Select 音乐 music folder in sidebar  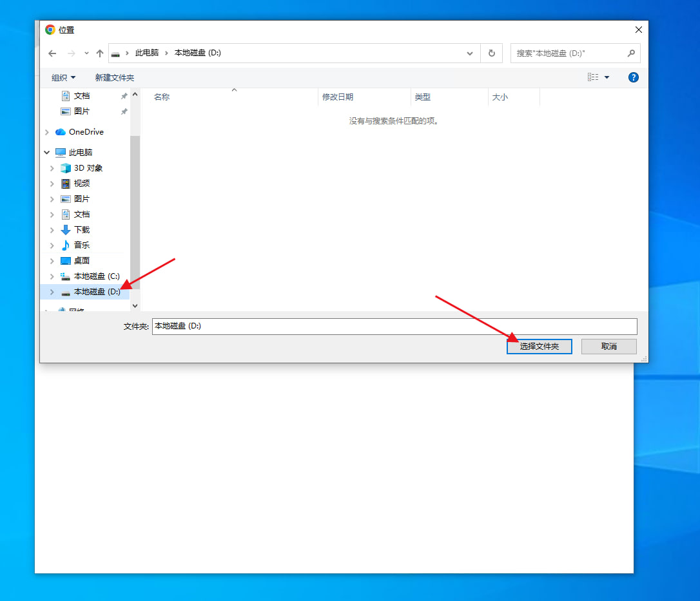tap(81, 245)
